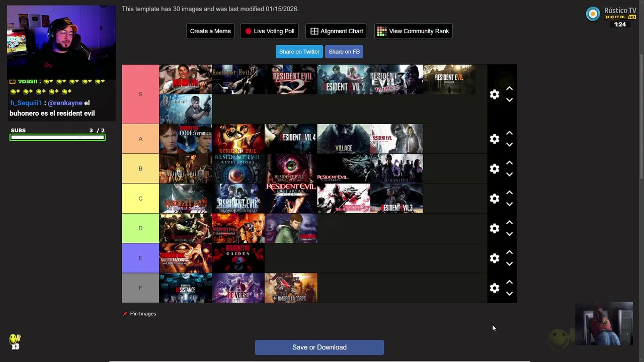Open the Alignment Chart view
Image resolution: width=644 pixels, height=362 pixels.
[x=336, y=31]
